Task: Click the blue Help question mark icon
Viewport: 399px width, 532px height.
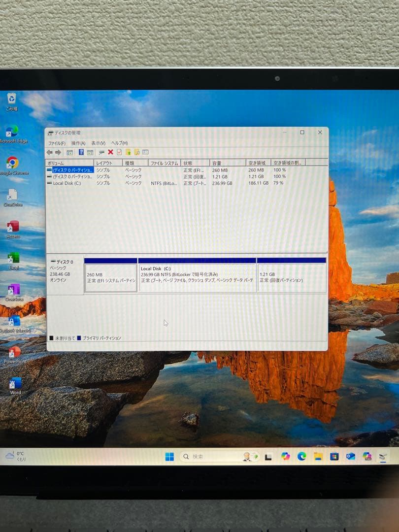Action: click(x=81, y=152)
